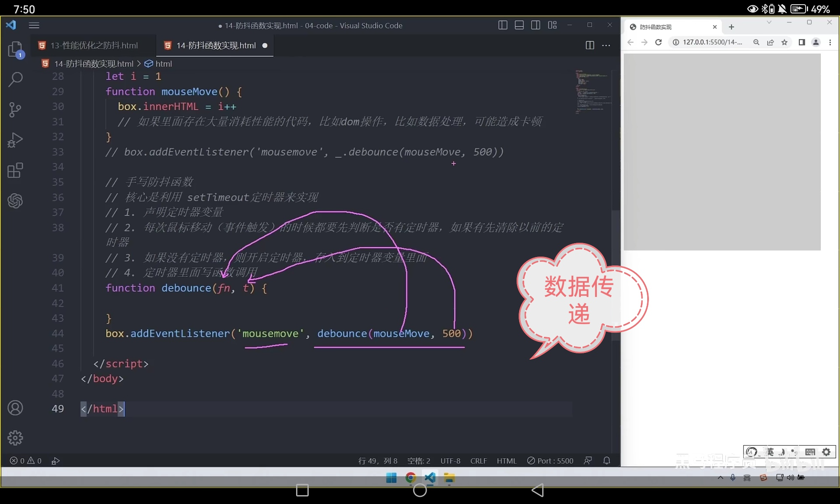This screenshot has height=504, width=840.
Task: Click the Port: 5500 Live Server button
Action: pyautogui.click(x=551, y=461)
